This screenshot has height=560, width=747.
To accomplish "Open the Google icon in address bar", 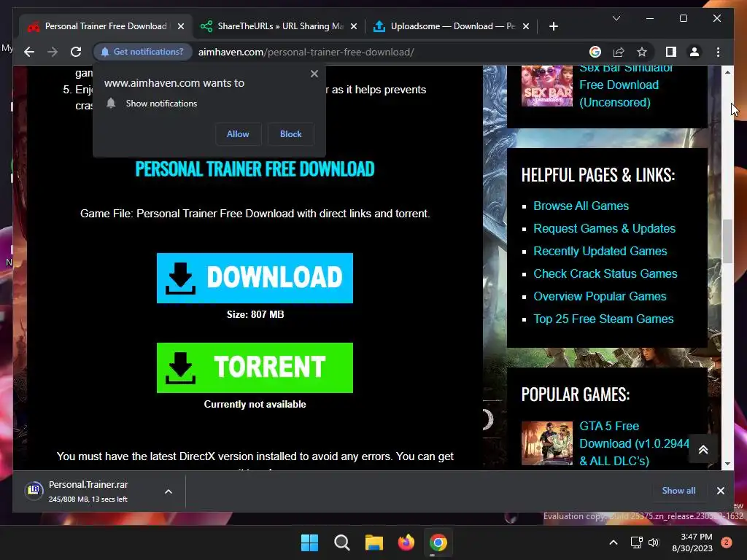I will tap(595, 52).
